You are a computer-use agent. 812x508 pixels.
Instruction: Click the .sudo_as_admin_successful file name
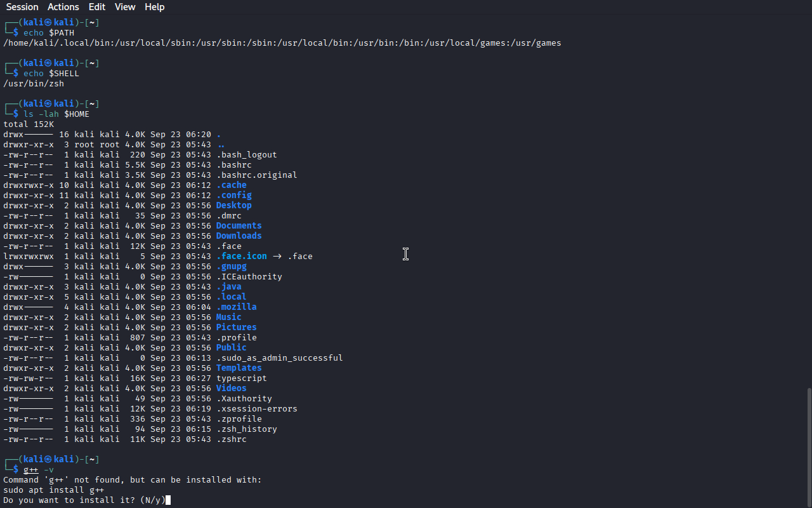point(279,358)
